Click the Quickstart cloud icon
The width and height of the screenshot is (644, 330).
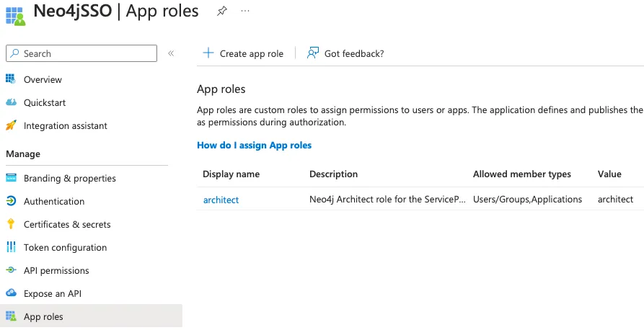click(11, 102)
